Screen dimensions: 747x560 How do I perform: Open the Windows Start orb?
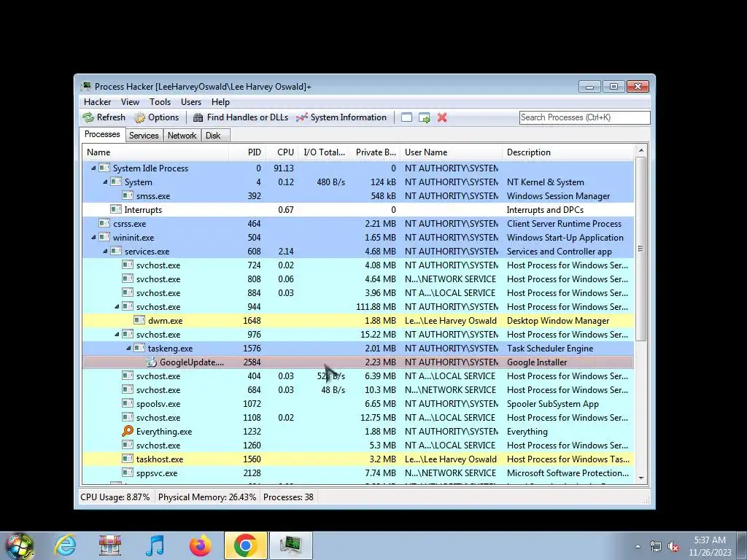20,545
